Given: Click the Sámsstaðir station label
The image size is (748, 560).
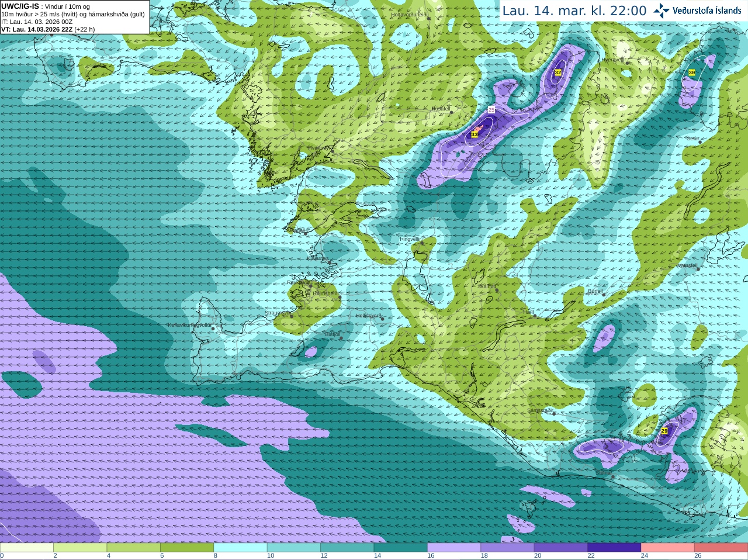Looking at the screenshot, I should [540, 410].
